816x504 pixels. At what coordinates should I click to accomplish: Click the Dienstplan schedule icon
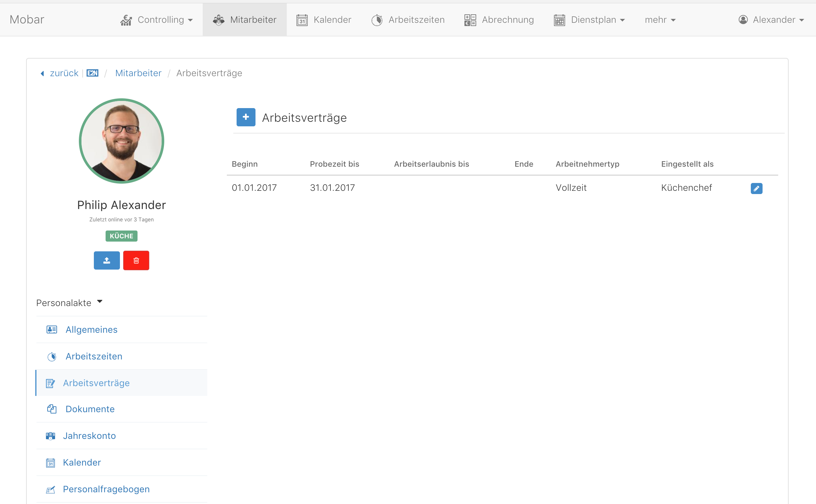(x=560, y=20)
